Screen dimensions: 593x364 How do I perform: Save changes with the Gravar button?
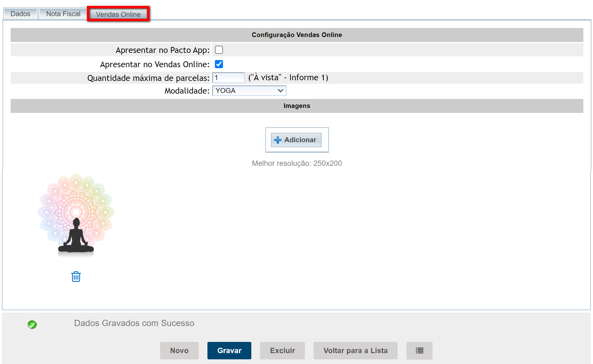229,351
